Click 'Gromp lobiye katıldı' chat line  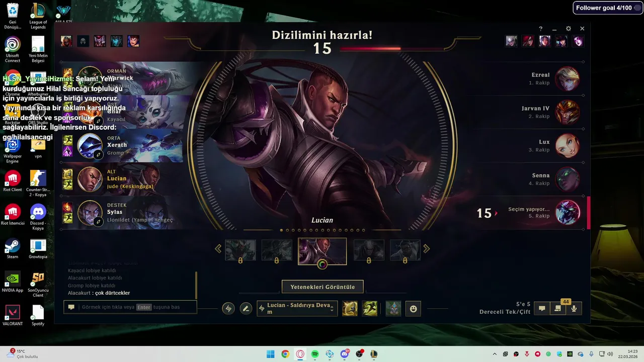[x=92, y=286]
